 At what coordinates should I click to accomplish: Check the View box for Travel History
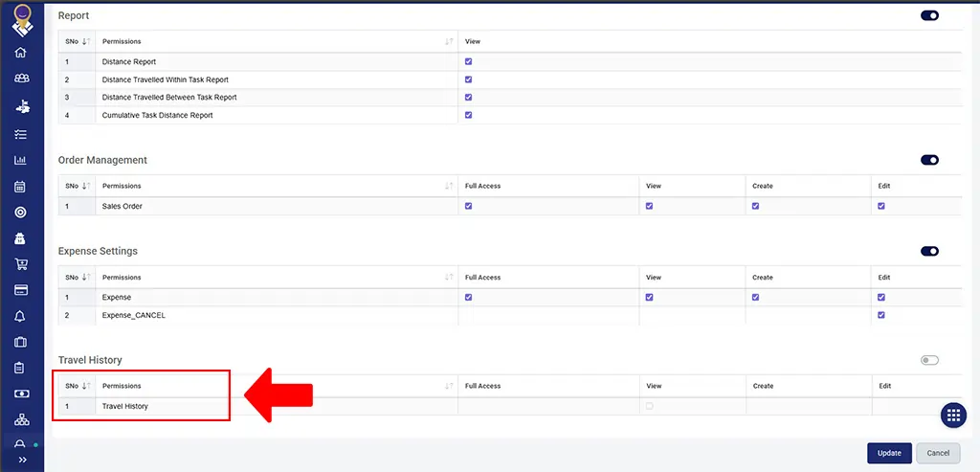(650, 406)
